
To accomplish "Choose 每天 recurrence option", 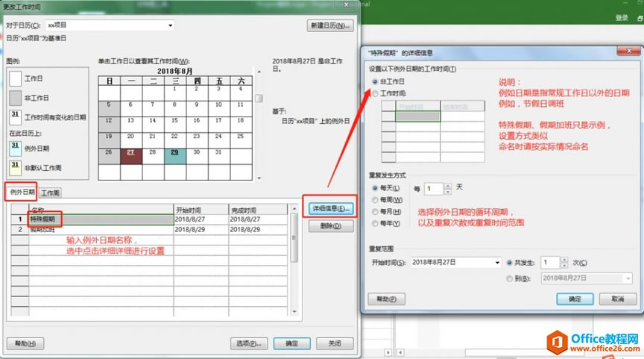I will point(375,188).
